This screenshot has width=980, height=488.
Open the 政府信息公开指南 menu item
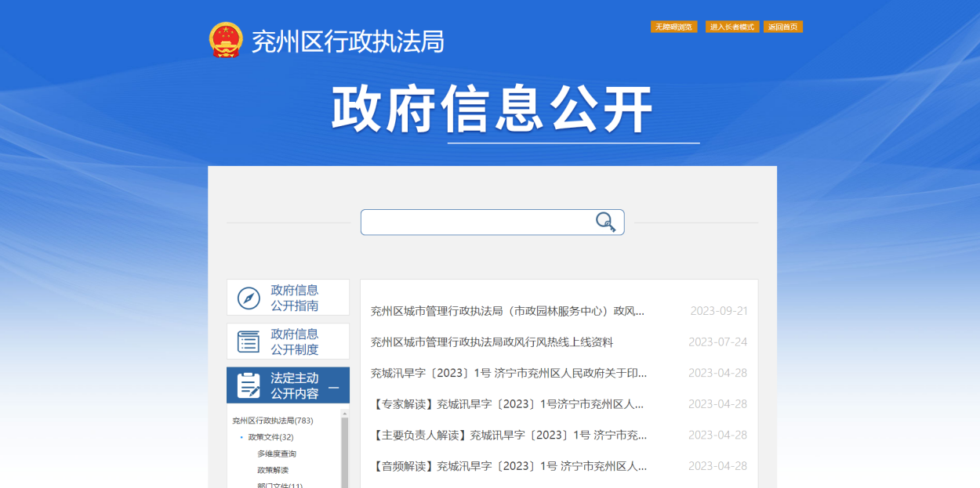click(x=295, y=298)
